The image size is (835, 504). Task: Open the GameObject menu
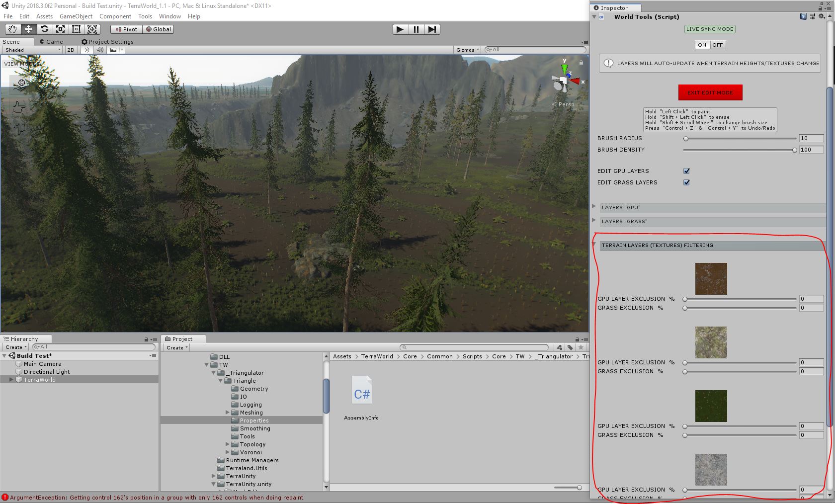coord(76,16)
